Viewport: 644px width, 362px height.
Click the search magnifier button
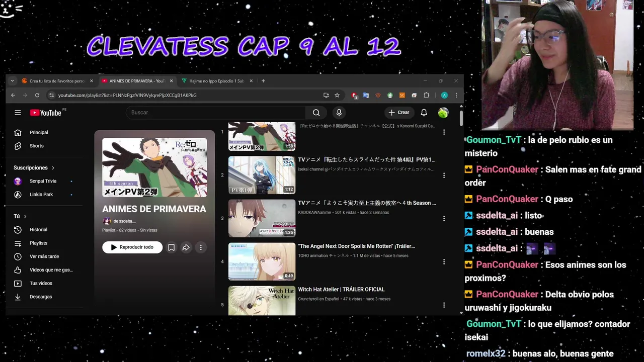point(316,113)
